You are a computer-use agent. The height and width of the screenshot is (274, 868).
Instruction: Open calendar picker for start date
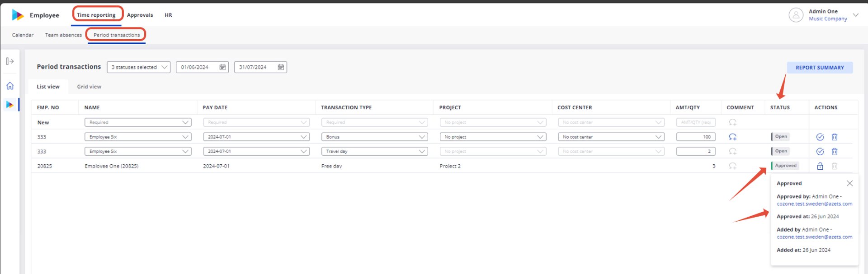point(222,67)
